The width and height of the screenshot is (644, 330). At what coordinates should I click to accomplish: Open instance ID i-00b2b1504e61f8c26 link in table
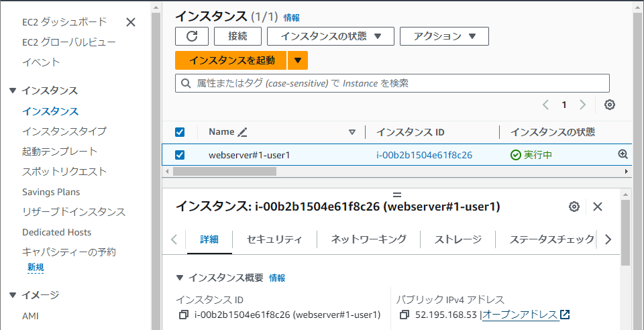(x=424, y=155)
